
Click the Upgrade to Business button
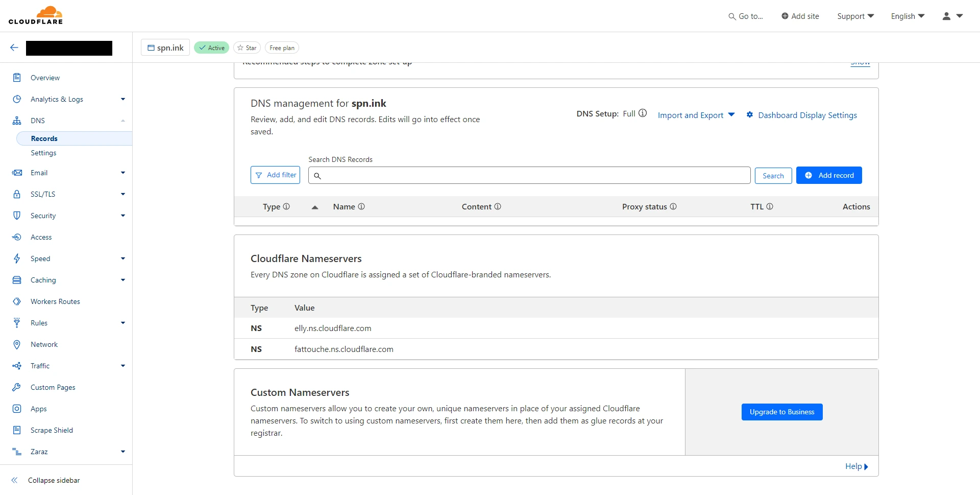[x=782, y=412]
